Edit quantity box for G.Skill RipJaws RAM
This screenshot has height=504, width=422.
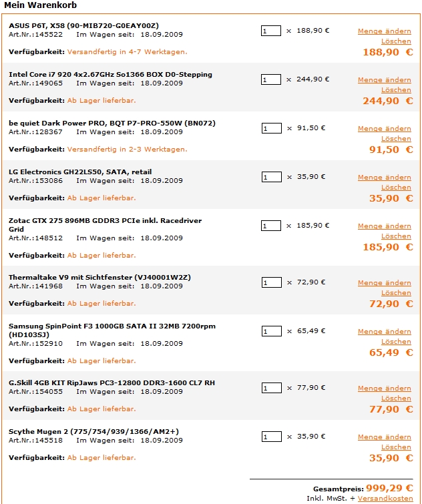tap(272, 388)
